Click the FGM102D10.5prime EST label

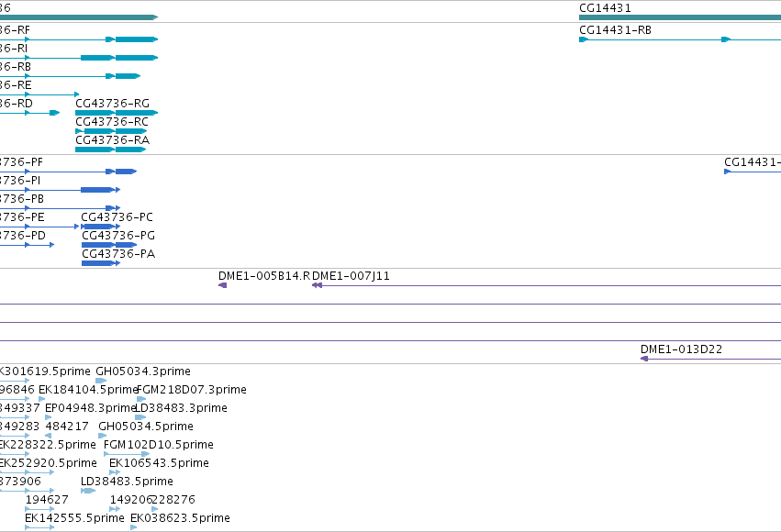(x=159, y=445)
